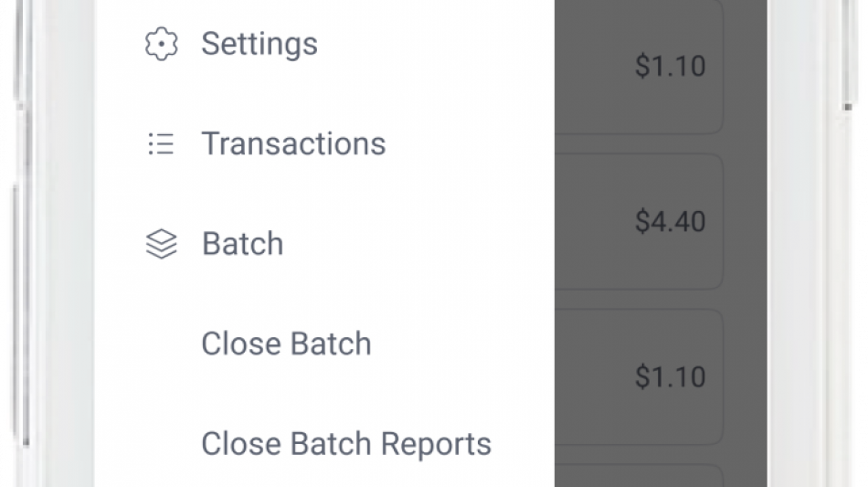This screenshot has width=868, height=487.
Task: Click the Batch stacked-layers icon
Action: tap(161, 244)
